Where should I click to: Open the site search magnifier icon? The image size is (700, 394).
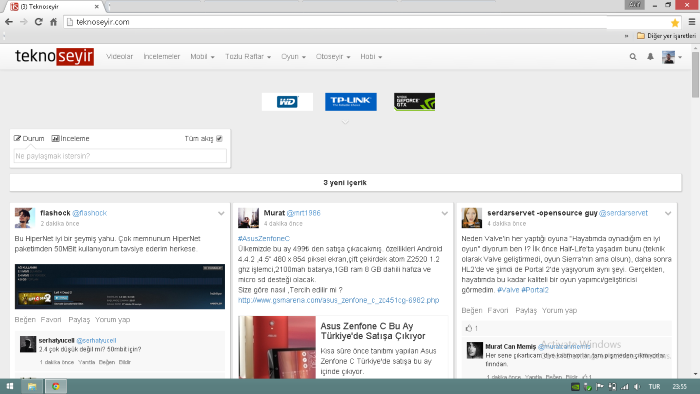[633, 57]
